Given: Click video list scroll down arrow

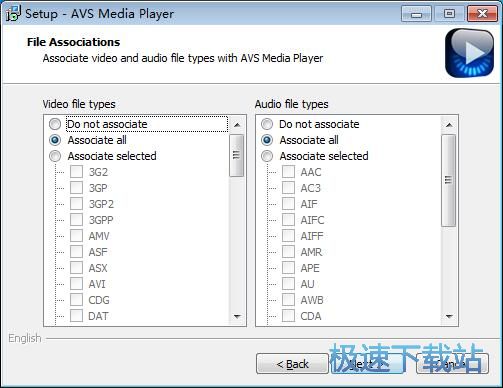Looking at the screenshot, I should tap(237, 316).
